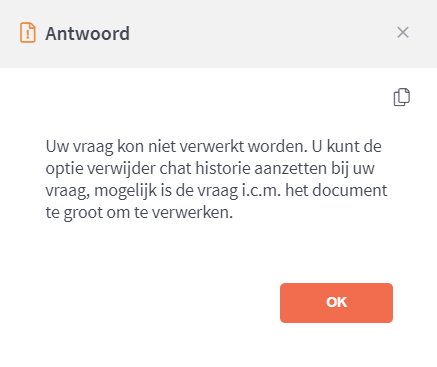Click the word 'aanzetten' in the message
The image size is (437, 367).
290,168
